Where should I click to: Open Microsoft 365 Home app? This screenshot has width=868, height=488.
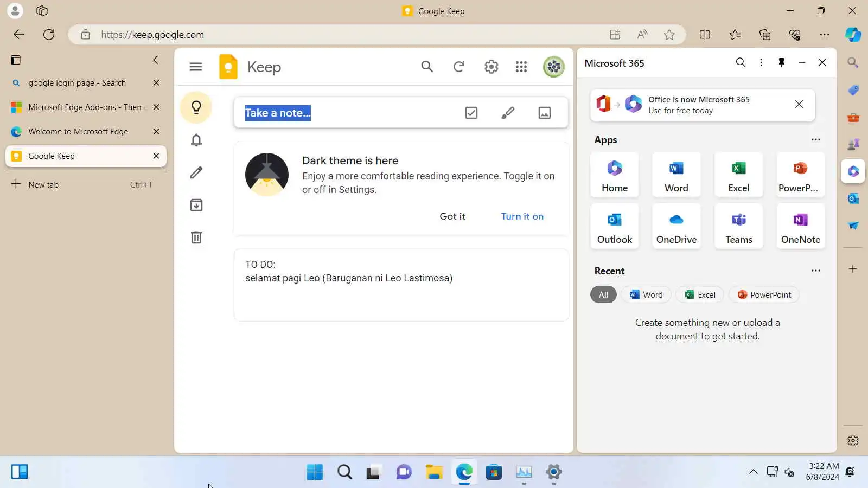pyautogui.click(x=615, y=175)
